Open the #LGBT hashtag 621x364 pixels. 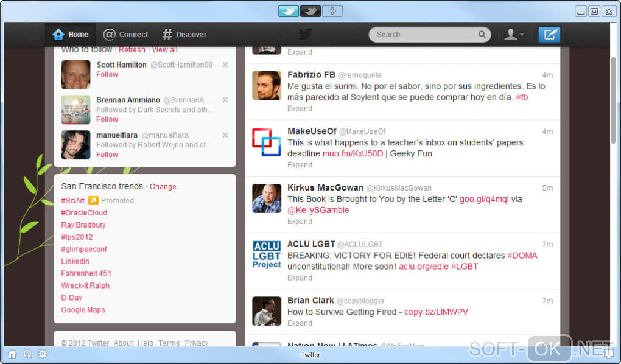point(464,267)
